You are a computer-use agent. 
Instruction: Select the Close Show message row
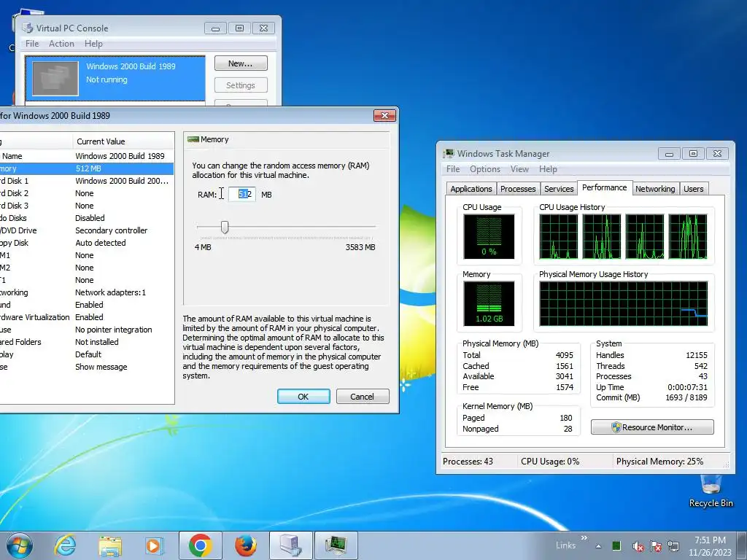tap(86, 367)
